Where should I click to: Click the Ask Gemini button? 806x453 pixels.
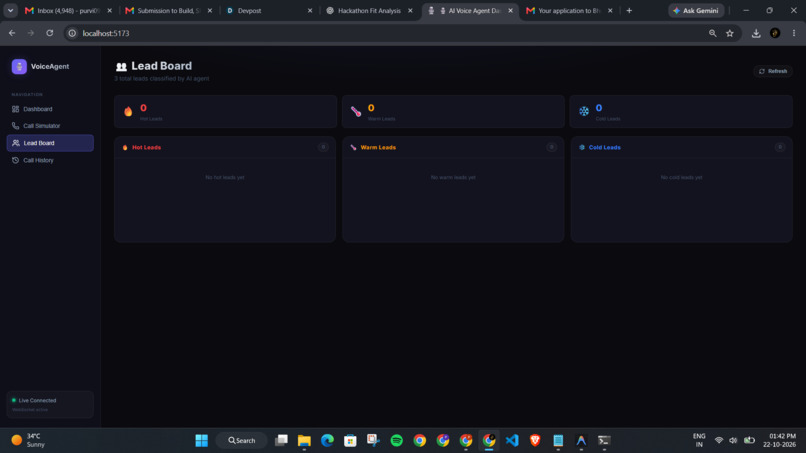(x=696, y=11)
